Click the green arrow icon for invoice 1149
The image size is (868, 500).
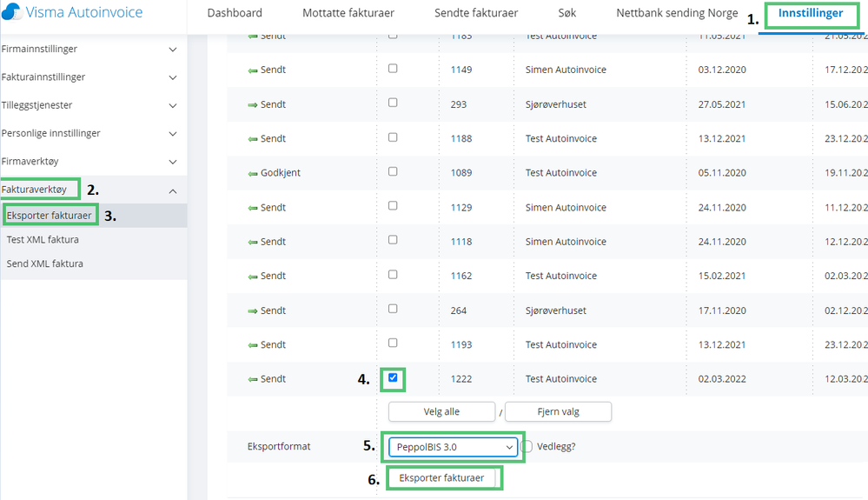tap(253, 70)
